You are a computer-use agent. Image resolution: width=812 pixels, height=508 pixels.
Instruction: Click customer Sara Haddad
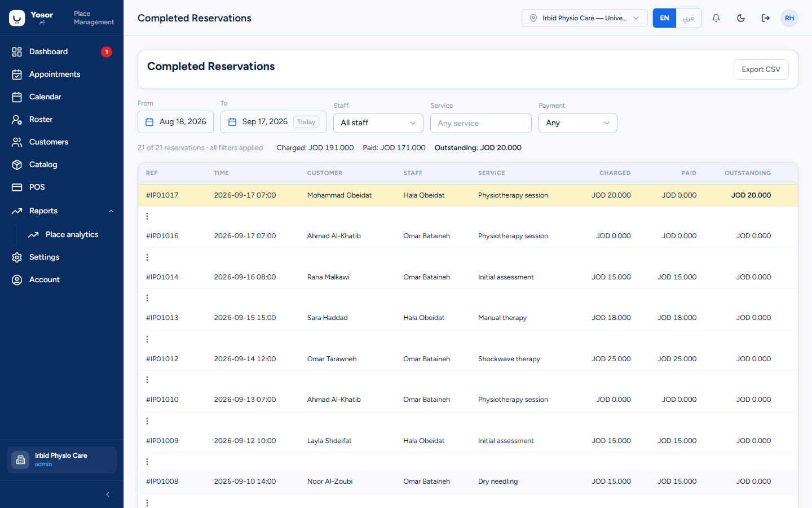pos(328,318)
